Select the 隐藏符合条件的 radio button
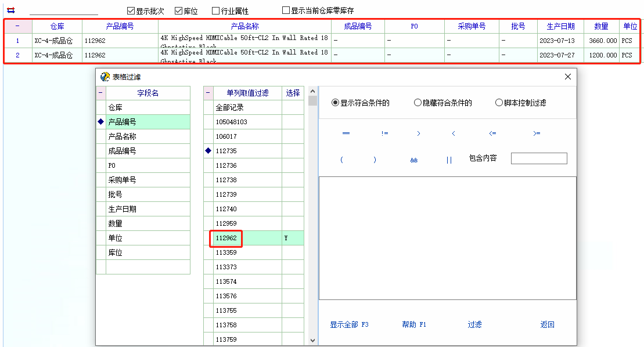Viewport: 644px width, 347px height. click(418, 103)
